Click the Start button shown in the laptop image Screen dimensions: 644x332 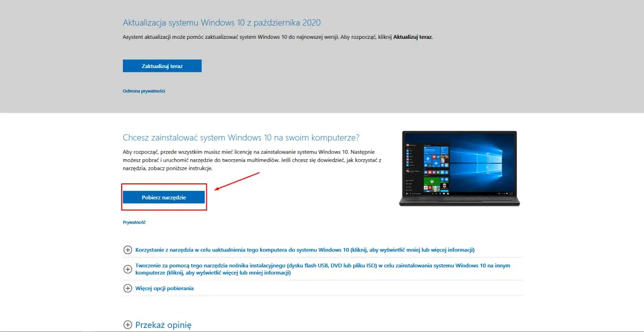coord(407,193)
